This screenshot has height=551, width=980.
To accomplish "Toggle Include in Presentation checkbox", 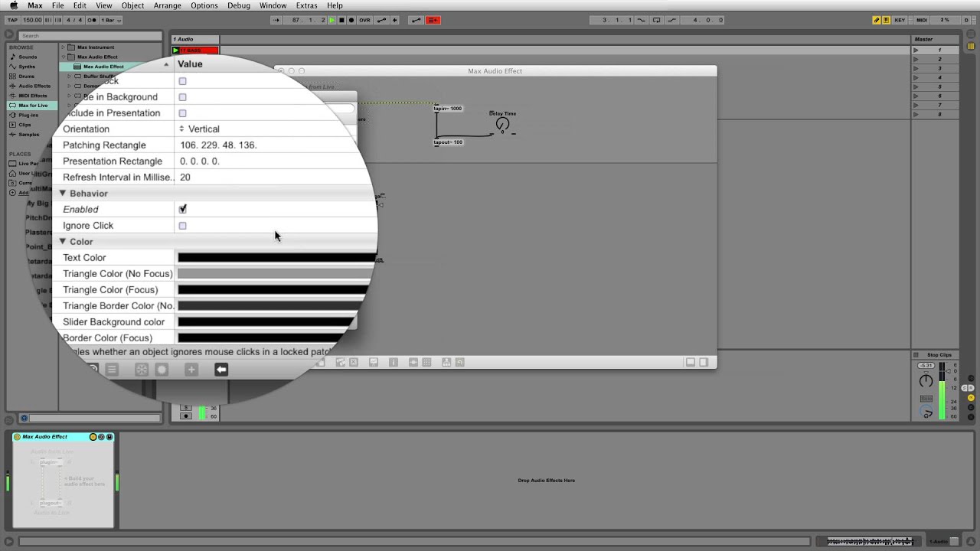I will pos(182,113).
